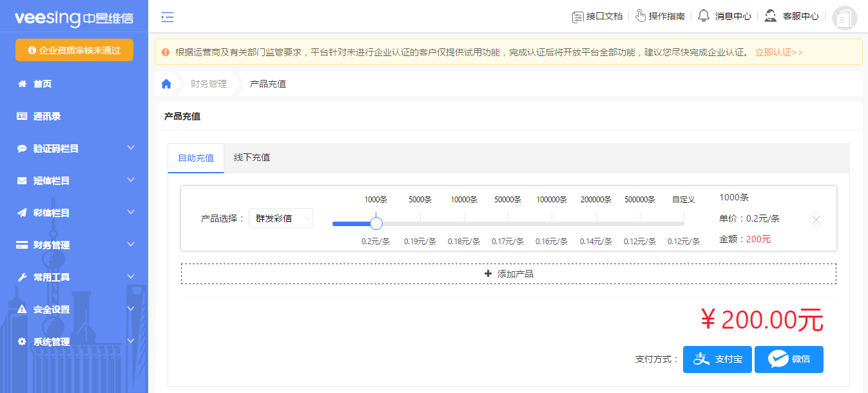
Task: Open the 操作指南 hand pointer icon
Action: [641, 17]
